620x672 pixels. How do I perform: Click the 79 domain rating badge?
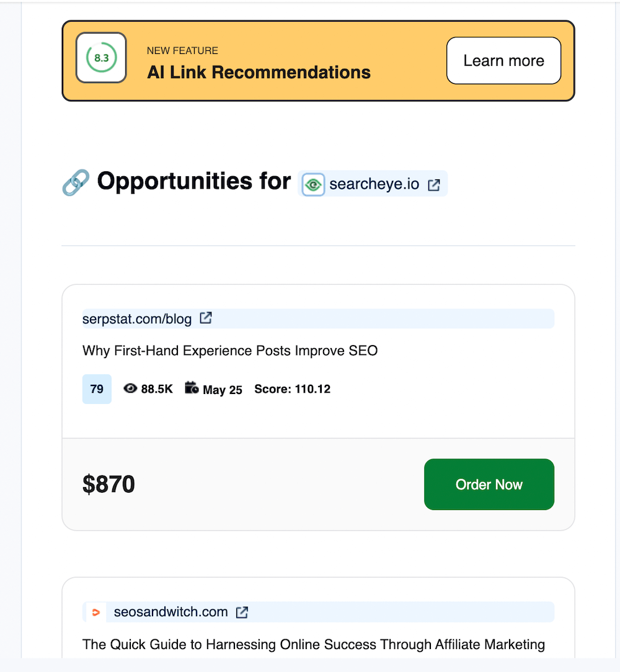(97, 389)
